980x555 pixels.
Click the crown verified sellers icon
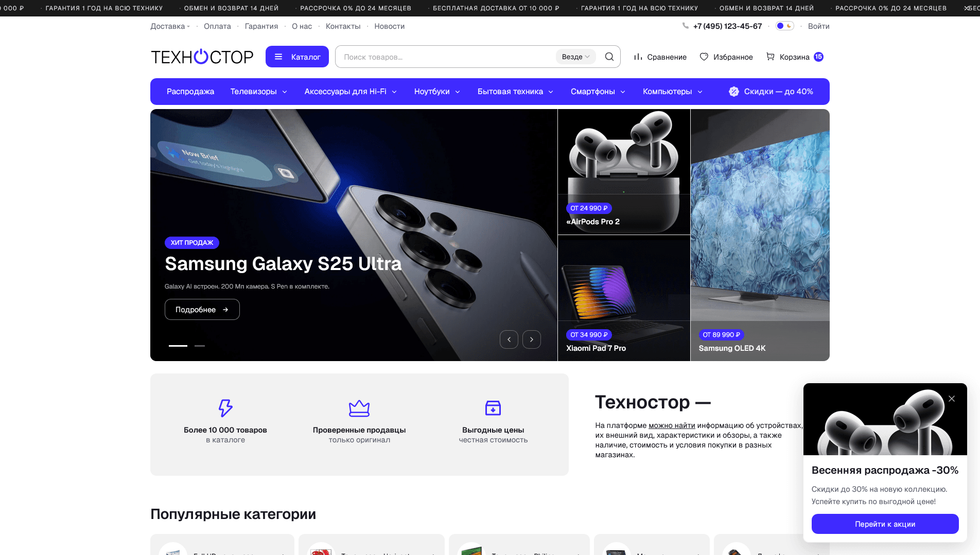click(359, 408)
